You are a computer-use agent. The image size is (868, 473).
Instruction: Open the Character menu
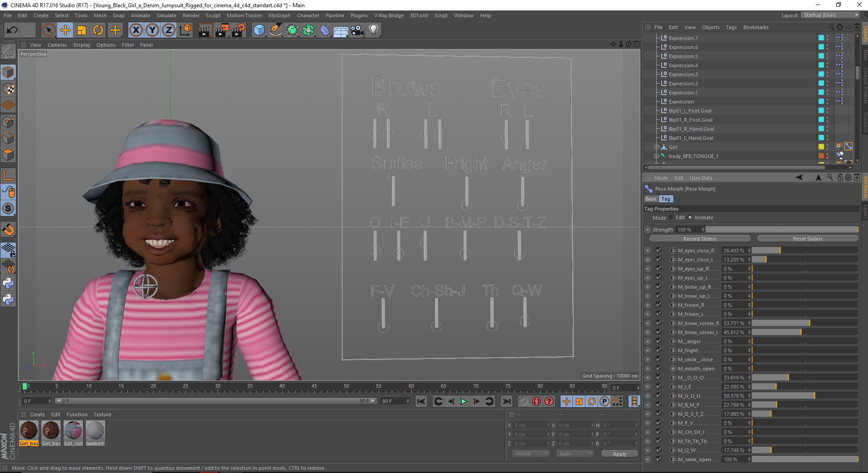pyautogui.click(x=308, y=15)
